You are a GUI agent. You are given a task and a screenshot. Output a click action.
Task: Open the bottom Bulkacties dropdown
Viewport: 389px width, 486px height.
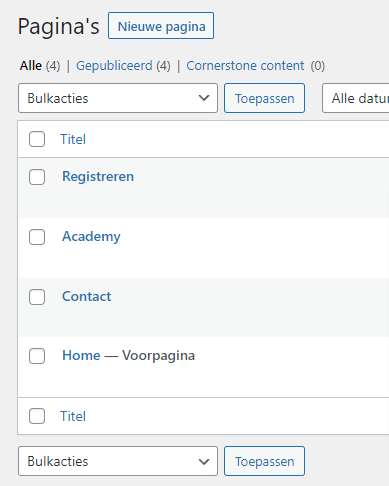tap(118, 461)
